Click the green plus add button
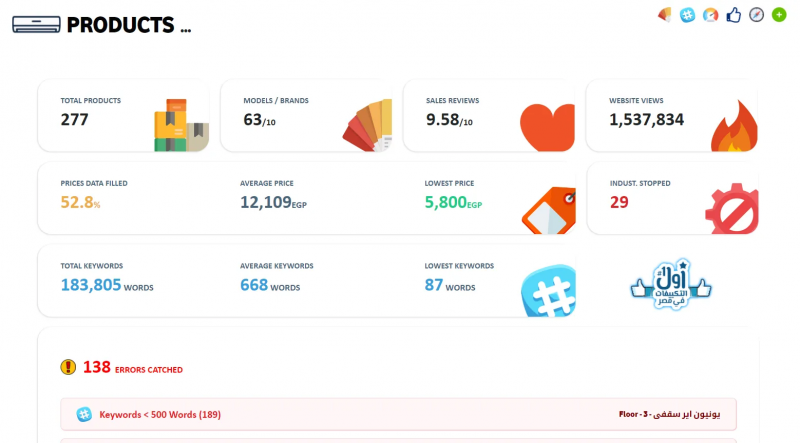The image size is (800, 443). coord(780,14)
